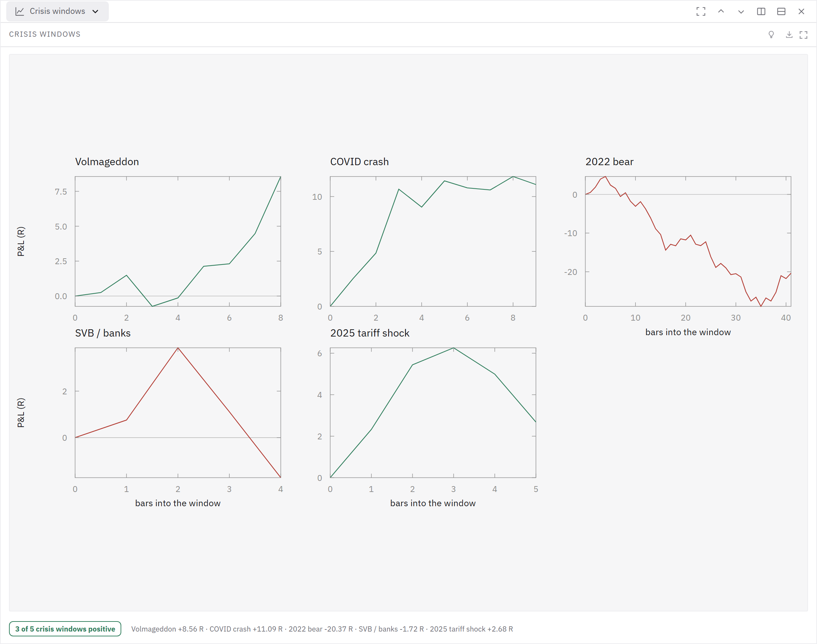The height and width of the screenshot is (644, 817).
Task: Split the panel with the vertical columns icon
Action: click(761, 11)
